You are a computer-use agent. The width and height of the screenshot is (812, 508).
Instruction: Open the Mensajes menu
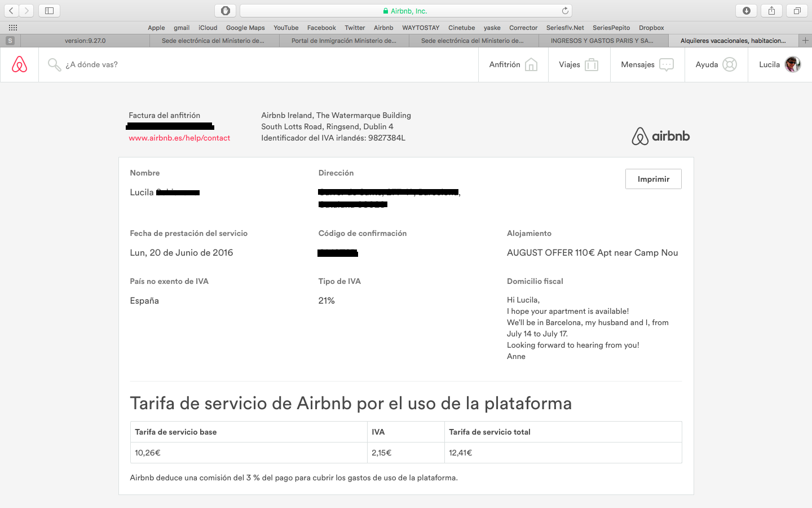point(647,65)
